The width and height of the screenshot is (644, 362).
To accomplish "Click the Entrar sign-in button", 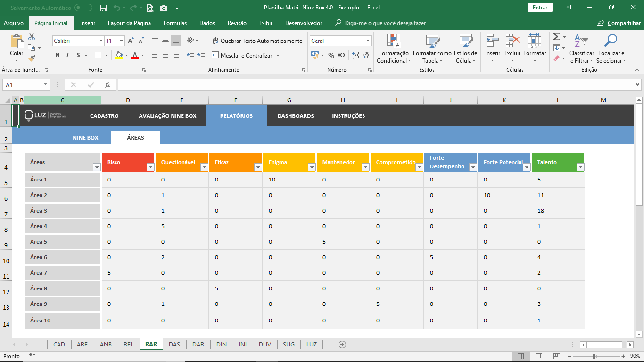I will pos(540,8).
